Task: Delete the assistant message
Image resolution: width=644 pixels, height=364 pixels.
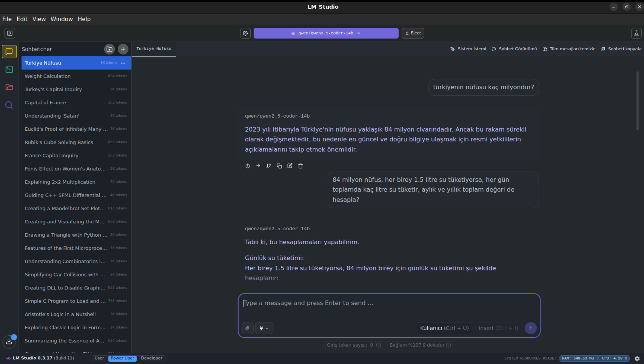Action: (x=300, y=166)
